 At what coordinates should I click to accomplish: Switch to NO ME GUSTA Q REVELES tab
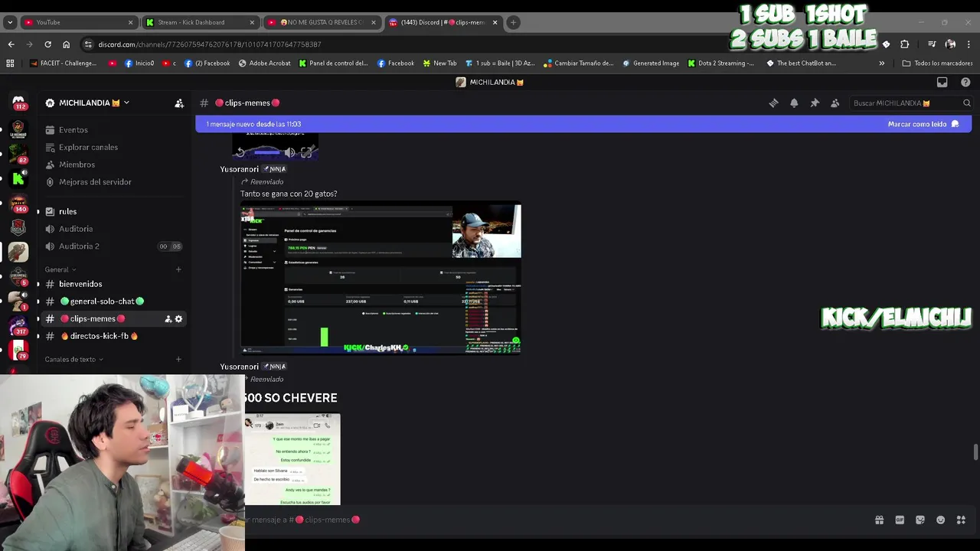point(322,22)
